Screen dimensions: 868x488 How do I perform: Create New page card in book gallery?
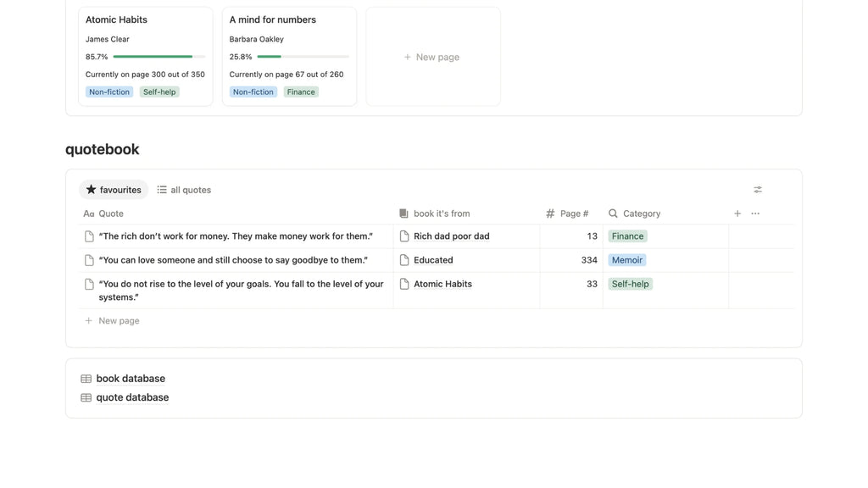pyautogui.click(x=433, y=57)
